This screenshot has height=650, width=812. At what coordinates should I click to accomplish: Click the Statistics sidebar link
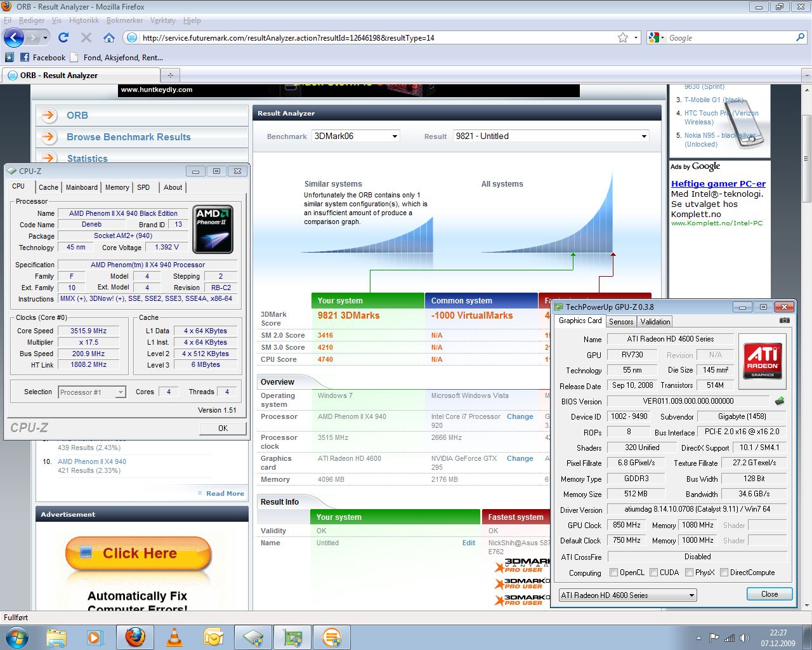[x=88, y=159]
